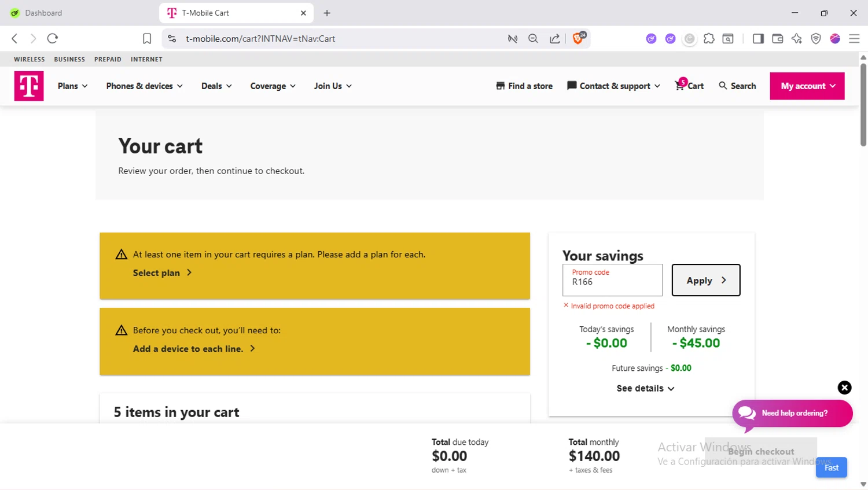The width and height of the screenshot is (868, 490).
Task: Click "Invalid promo code applied" message
Action: (612, 306)
